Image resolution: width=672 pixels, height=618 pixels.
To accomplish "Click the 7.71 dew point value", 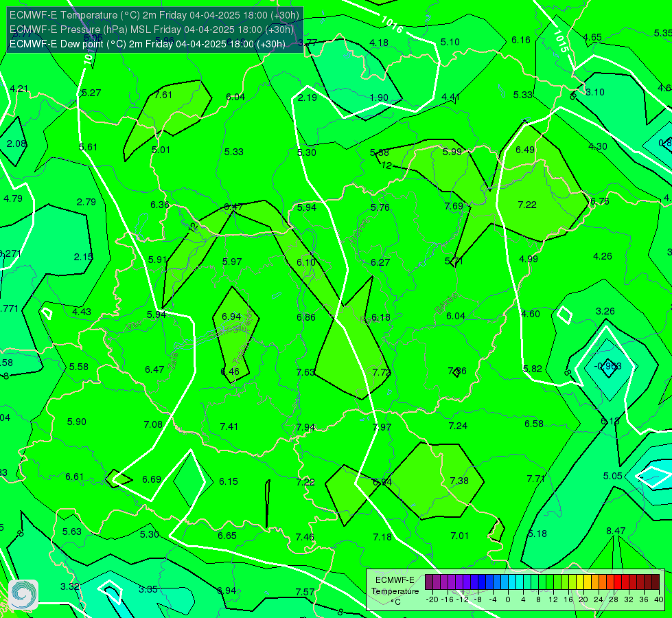I will click(535, 479).
